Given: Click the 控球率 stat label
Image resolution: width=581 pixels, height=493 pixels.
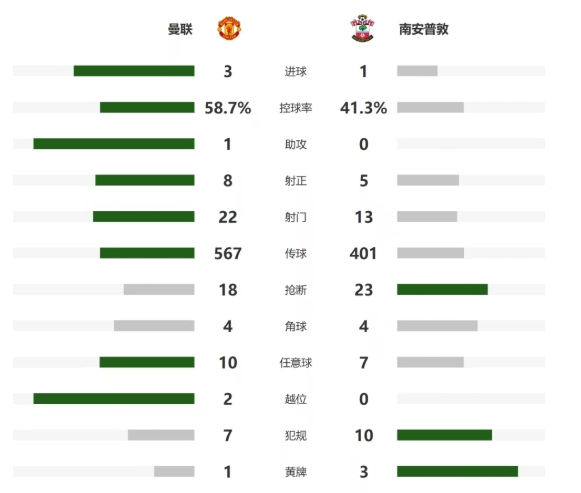Looking at the screenshot, I should click(296, 108).
